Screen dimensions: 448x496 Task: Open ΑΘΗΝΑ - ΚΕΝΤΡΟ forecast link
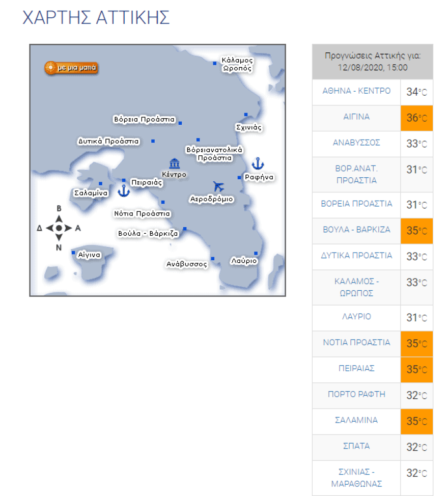[x=356, y=91]
